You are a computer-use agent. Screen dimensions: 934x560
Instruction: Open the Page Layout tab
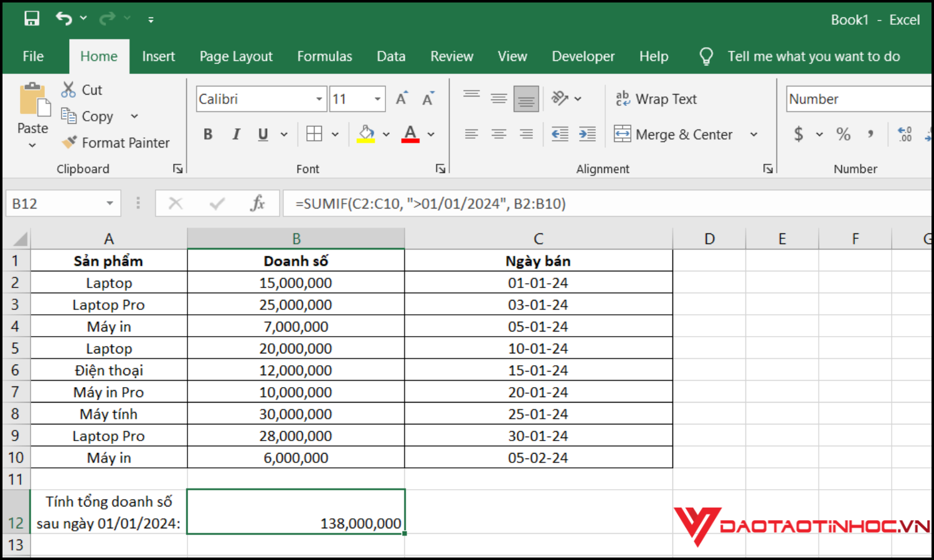[236, 57]
